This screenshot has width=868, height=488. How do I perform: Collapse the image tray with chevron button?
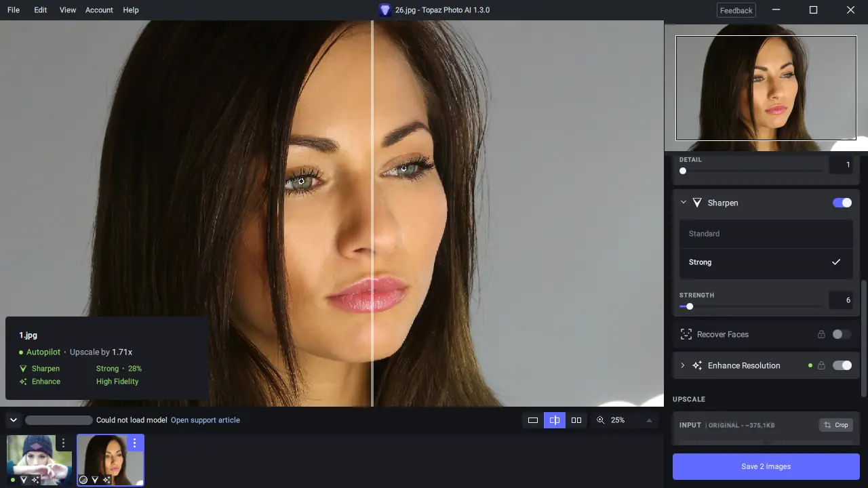(13, 420)
